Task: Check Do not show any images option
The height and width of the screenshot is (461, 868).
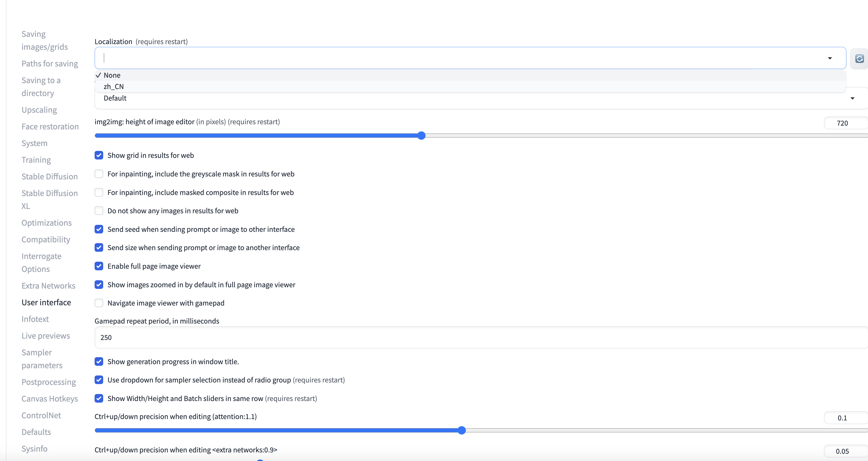Action: coord(99,211)
